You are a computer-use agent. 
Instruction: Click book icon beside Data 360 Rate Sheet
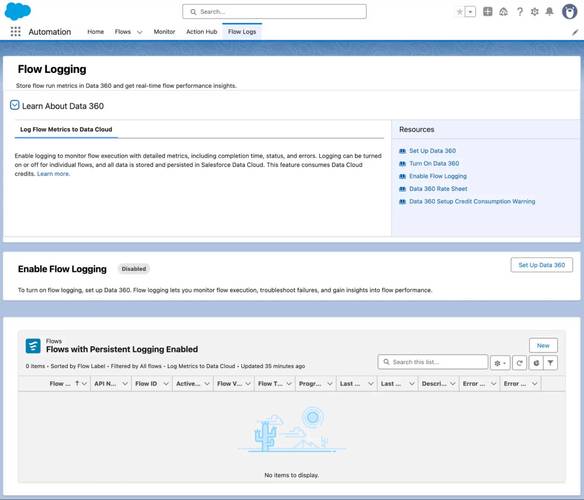402,189
